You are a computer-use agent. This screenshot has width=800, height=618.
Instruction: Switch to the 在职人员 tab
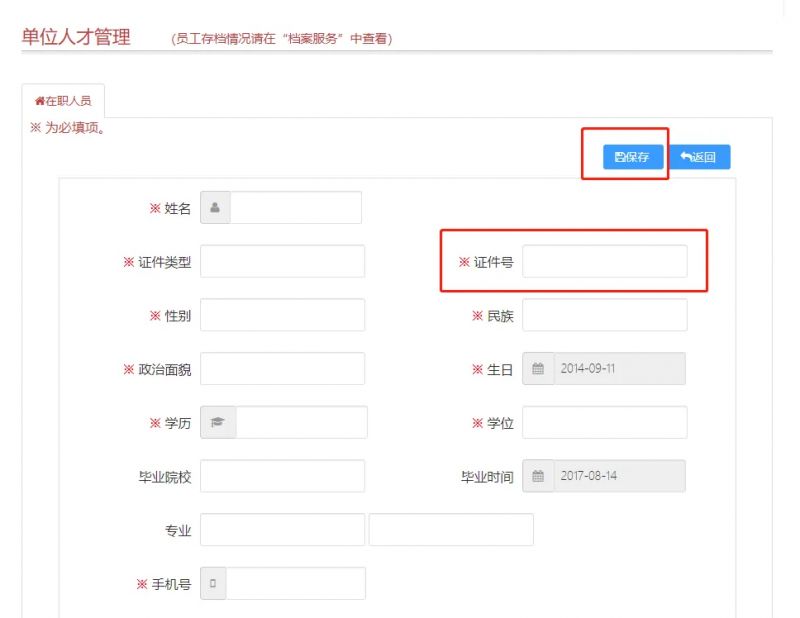[63, 101]
